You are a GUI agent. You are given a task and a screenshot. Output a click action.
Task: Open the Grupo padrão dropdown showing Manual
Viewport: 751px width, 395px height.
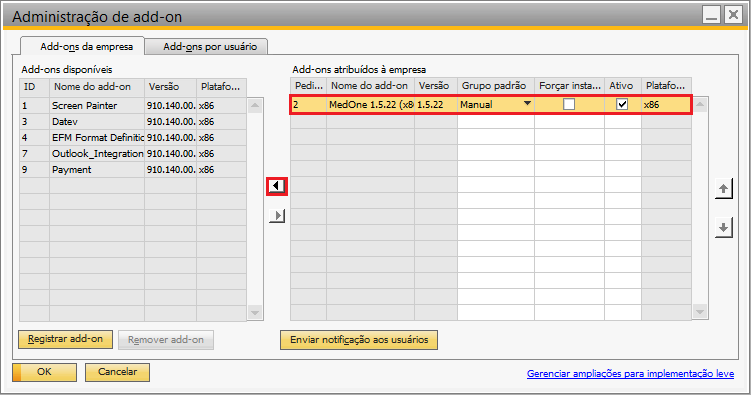[x=527, y=104]
